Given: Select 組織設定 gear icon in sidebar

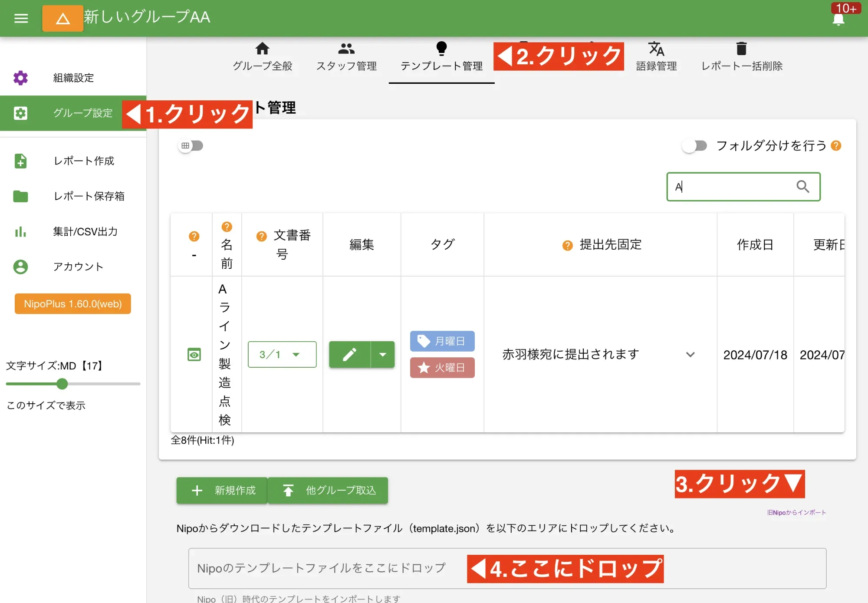Looking at the screenshot, I should [20, 78].
